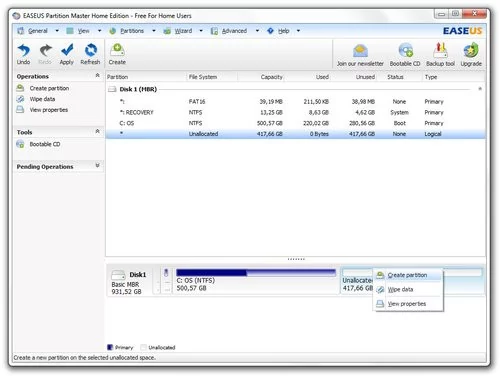Sort by the Unused column header
The image size is (500, 376).
(x=354, y=77)
